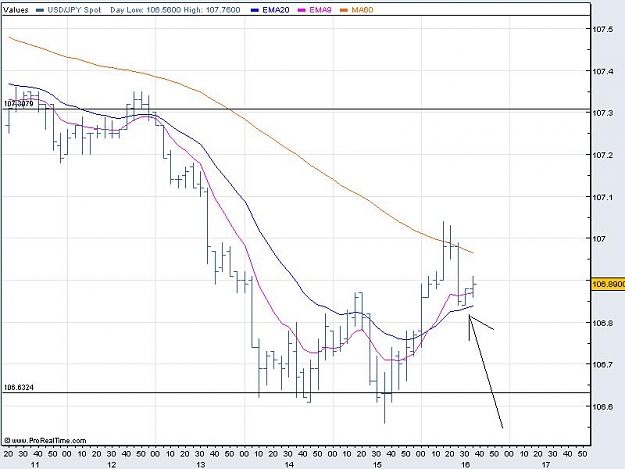Click the hour 17 label on time axis

pos(546,465)
